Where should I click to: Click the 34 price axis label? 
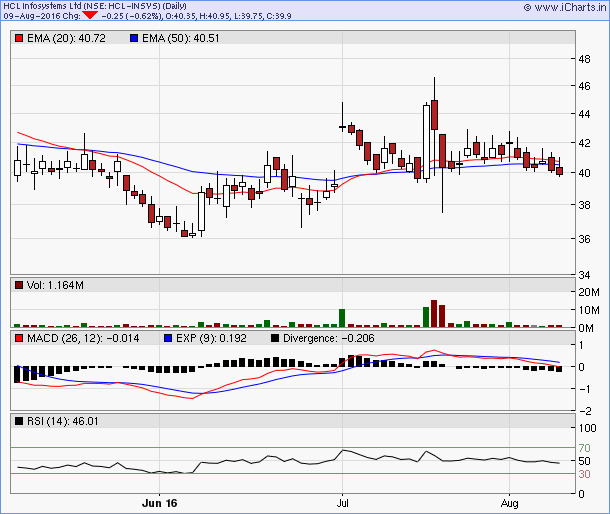584,275
